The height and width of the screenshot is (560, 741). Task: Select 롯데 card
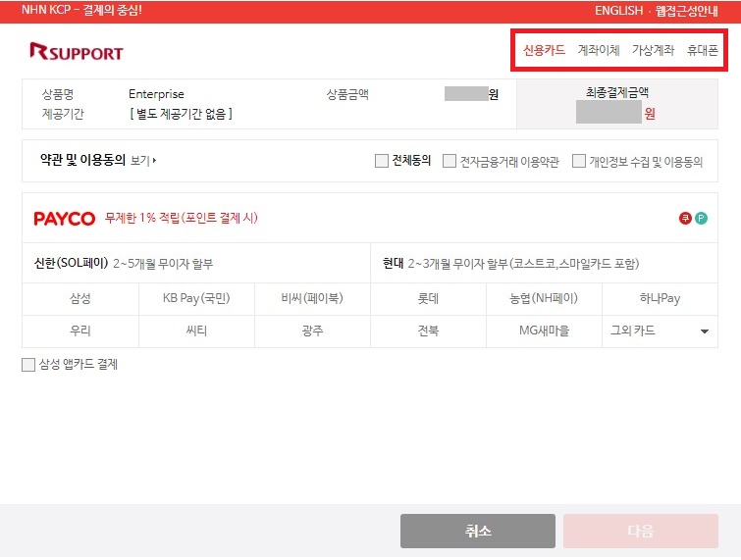click(x=428, y=299)
